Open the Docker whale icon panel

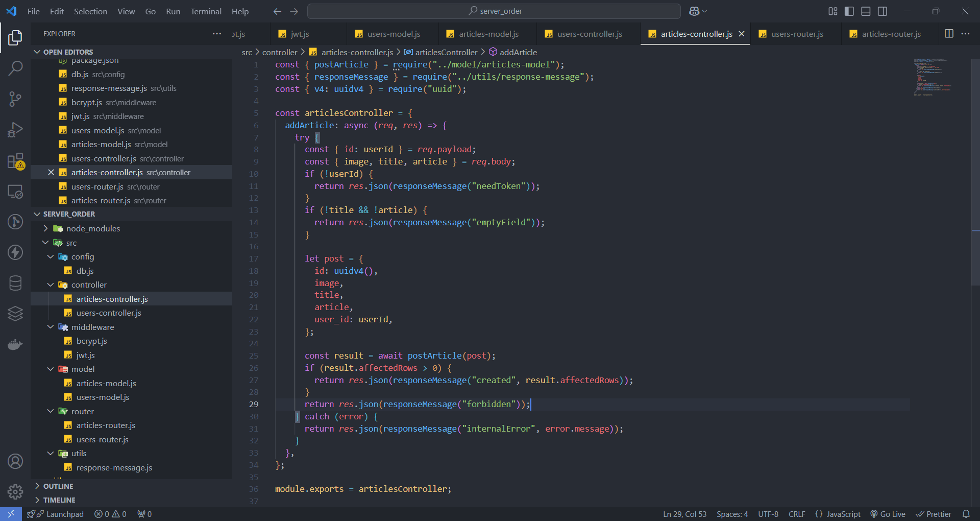[x=15, y=345]
